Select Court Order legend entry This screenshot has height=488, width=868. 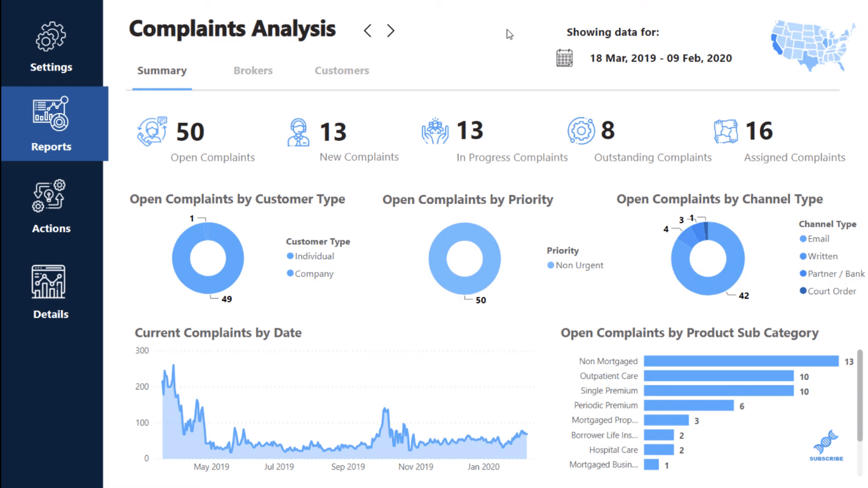coord(827,291)
